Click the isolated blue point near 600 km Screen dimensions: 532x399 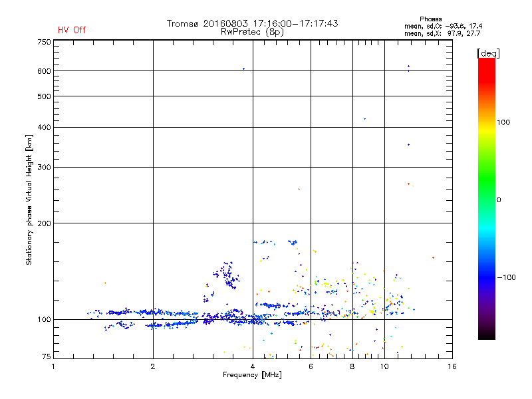[x=243, y=69]
